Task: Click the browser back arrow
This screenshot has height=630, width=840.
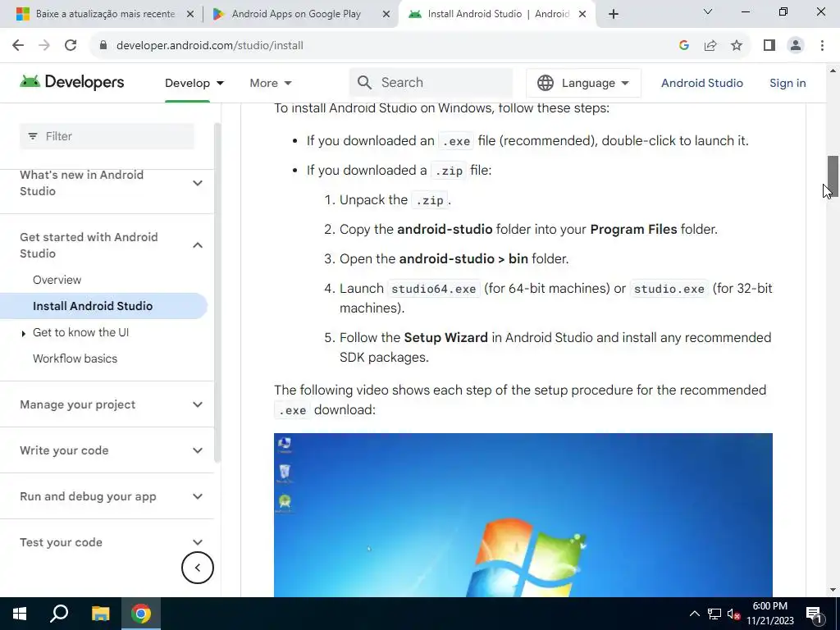Action: 18,46
